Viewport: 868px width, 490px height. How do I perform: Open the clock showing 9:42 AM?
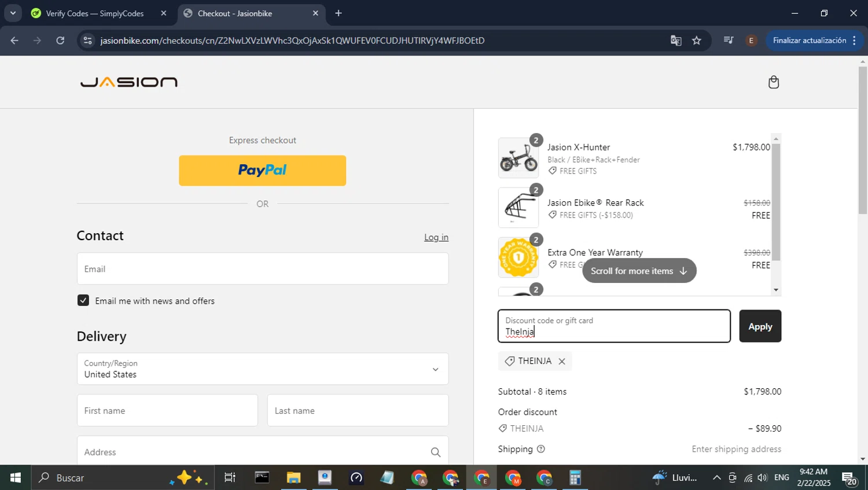814,478
